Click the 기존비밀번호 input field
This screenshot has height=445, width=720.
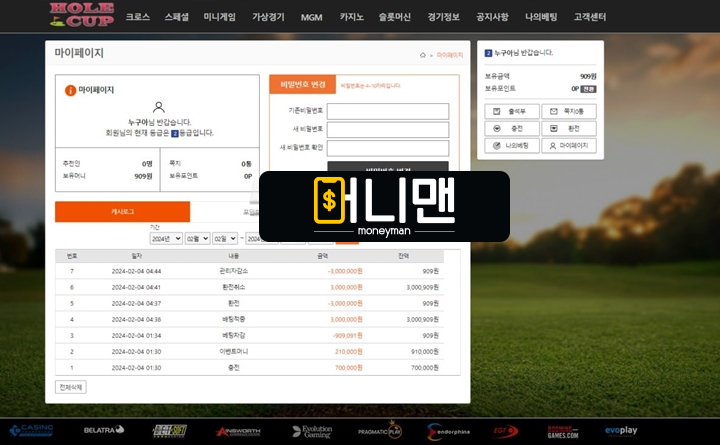(x=388, y=111)
